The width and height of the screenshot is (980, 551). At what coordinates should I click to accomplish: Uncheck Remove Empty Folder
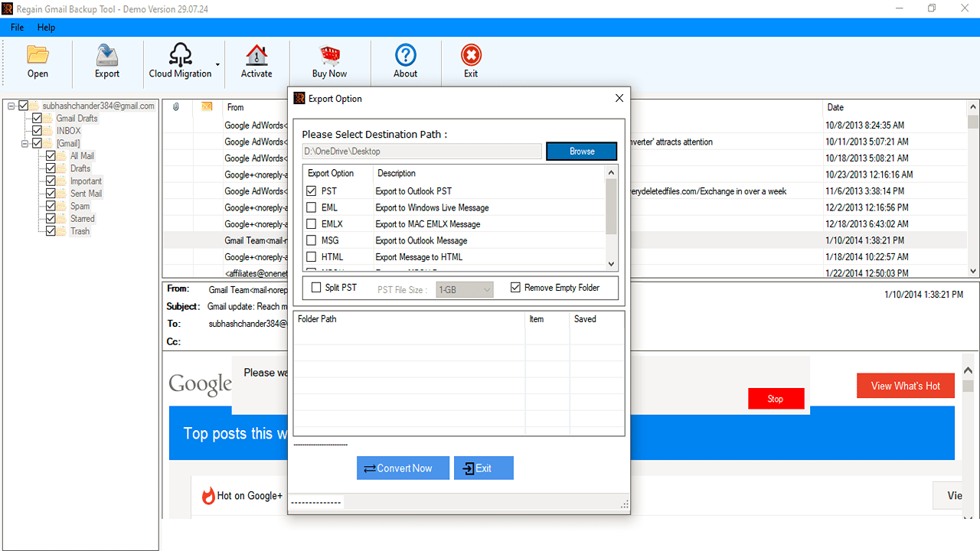coord(515,287)
